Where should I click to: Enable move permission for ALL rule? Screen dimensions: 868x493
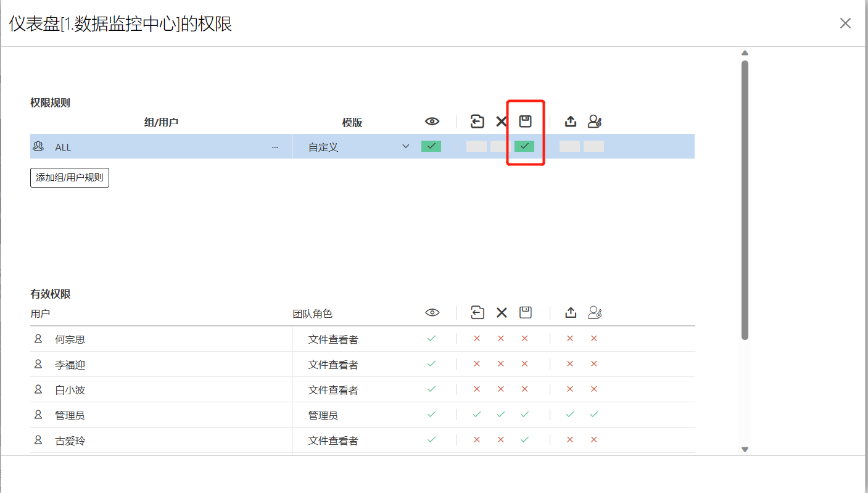click(x=476, y=146)
